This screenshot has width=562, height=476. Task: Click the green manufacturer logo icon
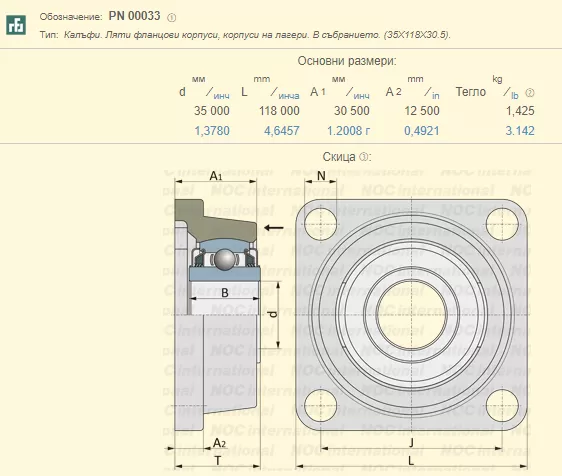click(x=16, y=25)
